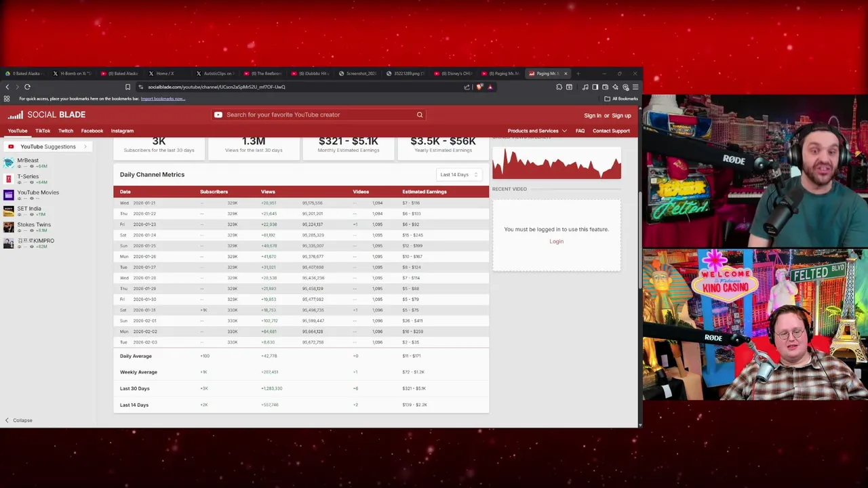Viewport: 868px width, 488px height.
Task: Open the browser extensions puzzle icon
Action: tap(559, 87)
